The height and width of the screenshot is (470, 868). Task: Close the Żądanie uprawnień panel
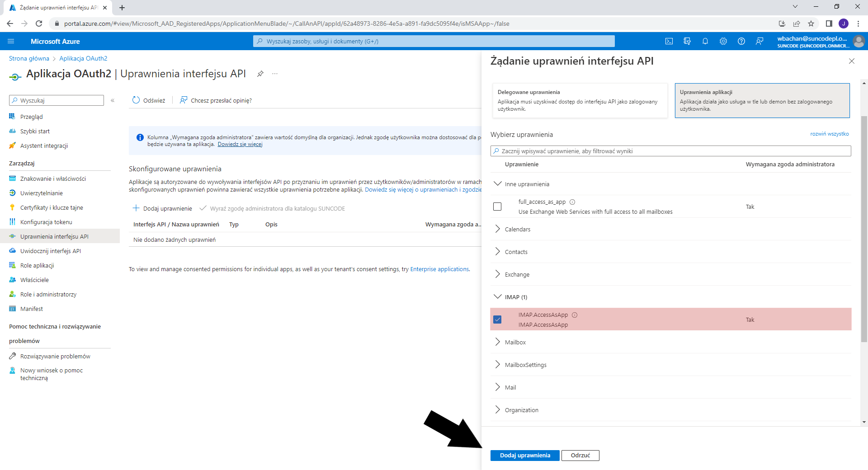click(852, 61)
